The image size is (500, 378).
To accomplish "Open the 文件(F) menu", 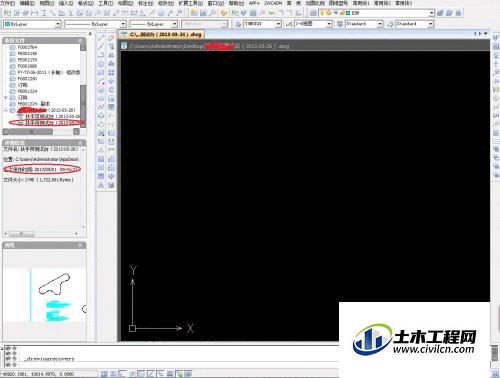I will click(x=8, y=3).
